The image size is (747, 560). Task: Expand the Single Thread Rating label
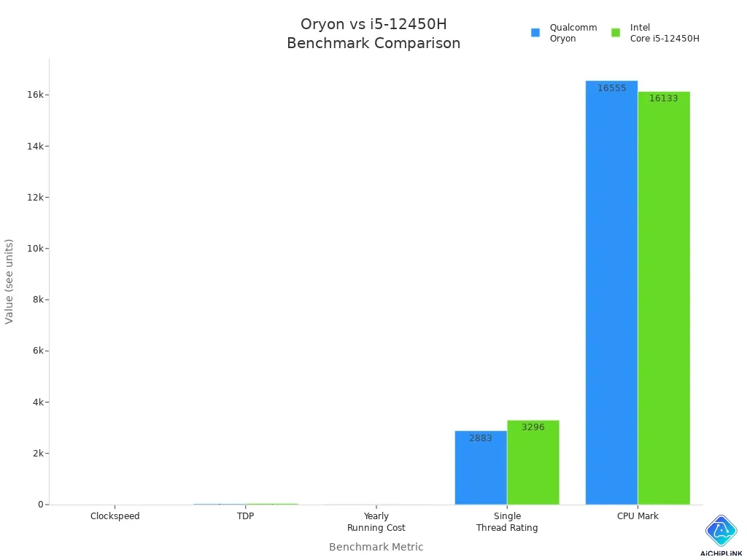coord(507,521)
